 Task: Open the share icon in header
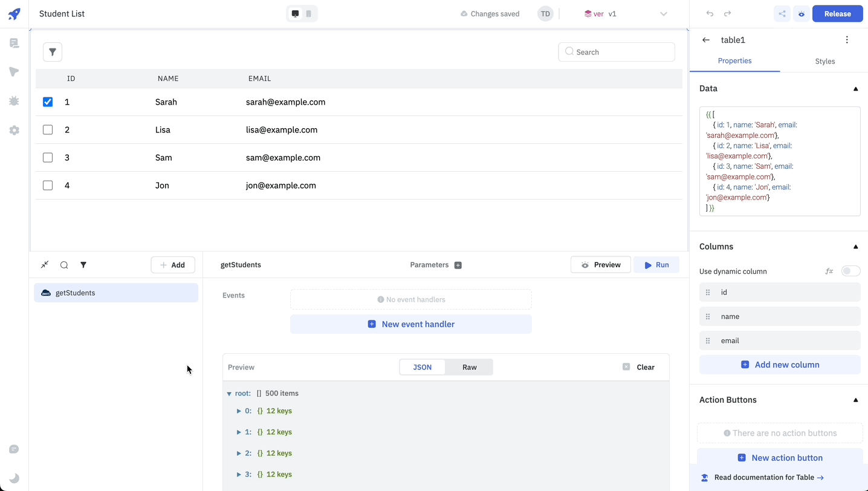tap(782, 14)
